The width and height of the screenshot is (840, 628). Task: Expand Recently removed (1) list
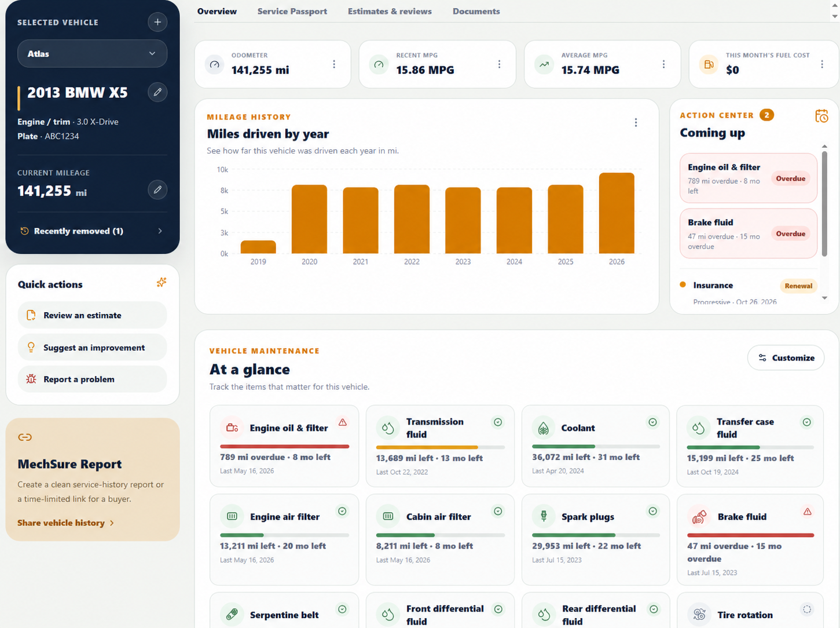click(92, 231)
